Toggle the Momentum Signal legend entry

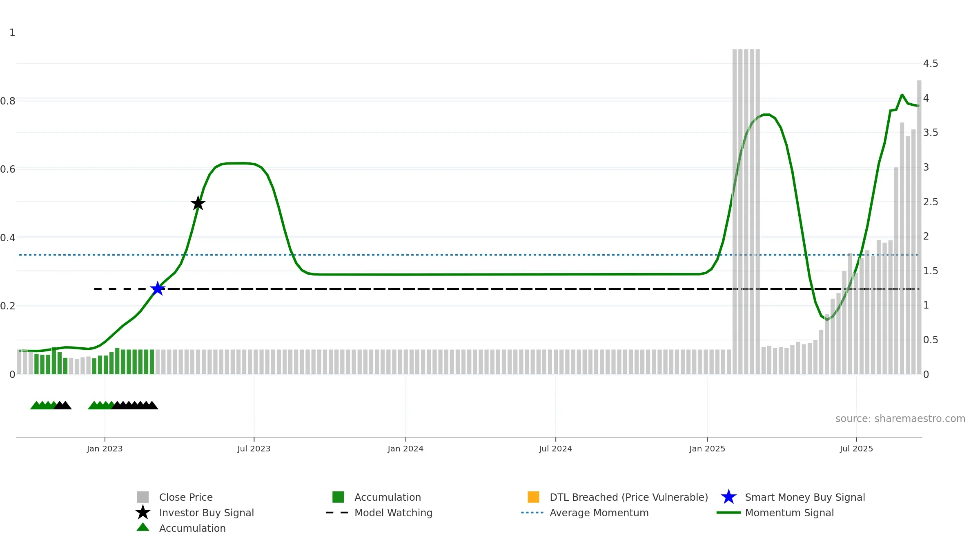point(789,513)
